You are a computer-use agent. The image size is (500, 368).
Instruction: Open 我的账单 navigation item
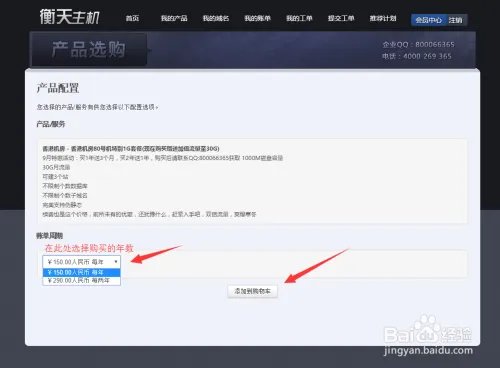tap(257, 18)
